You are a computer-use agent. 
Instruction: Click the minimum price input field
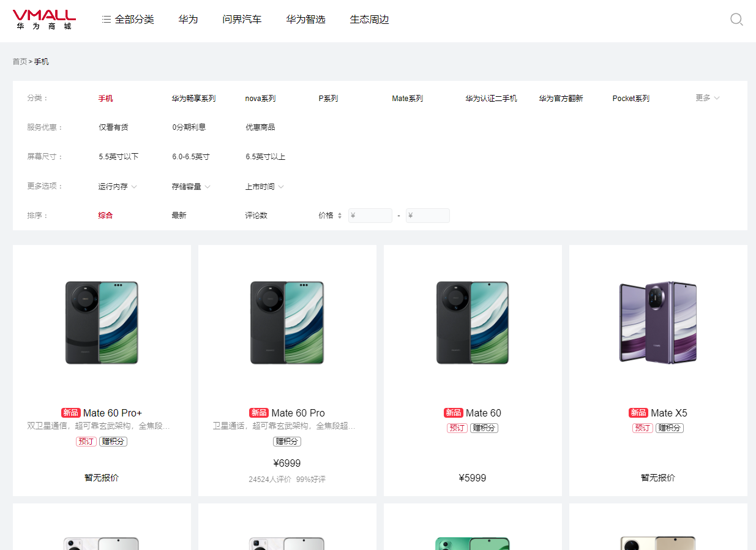point(370,216)
